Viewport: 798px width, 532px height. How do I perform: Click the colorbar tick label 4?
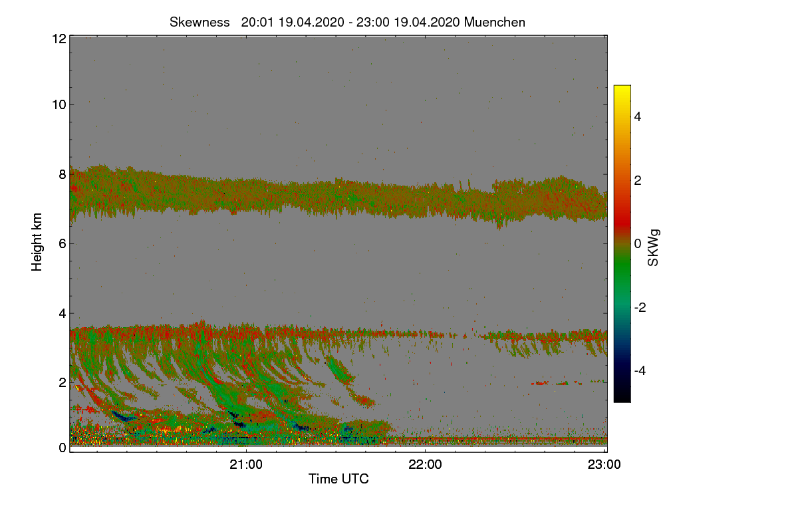638,116
